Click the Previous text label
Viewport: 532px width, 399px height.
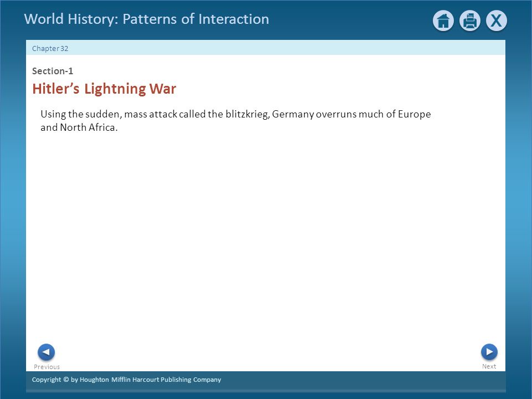[x=47, y=367]
